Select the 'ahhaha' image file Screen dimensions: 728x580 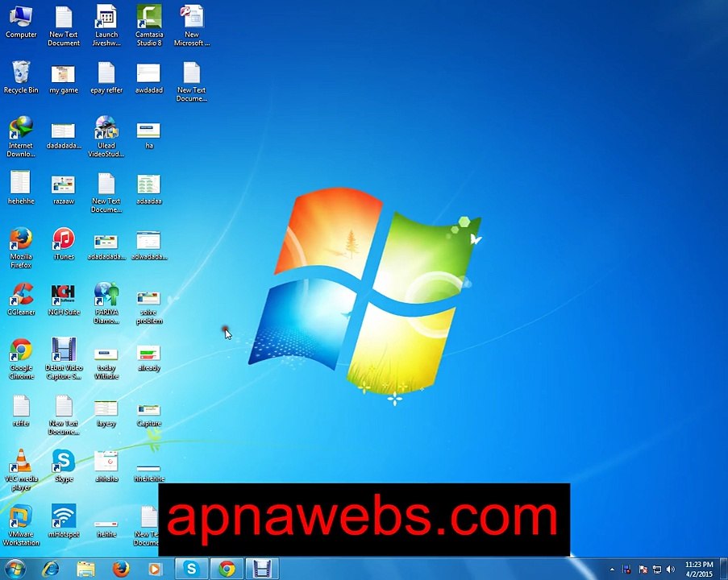(x=106, y=466)
